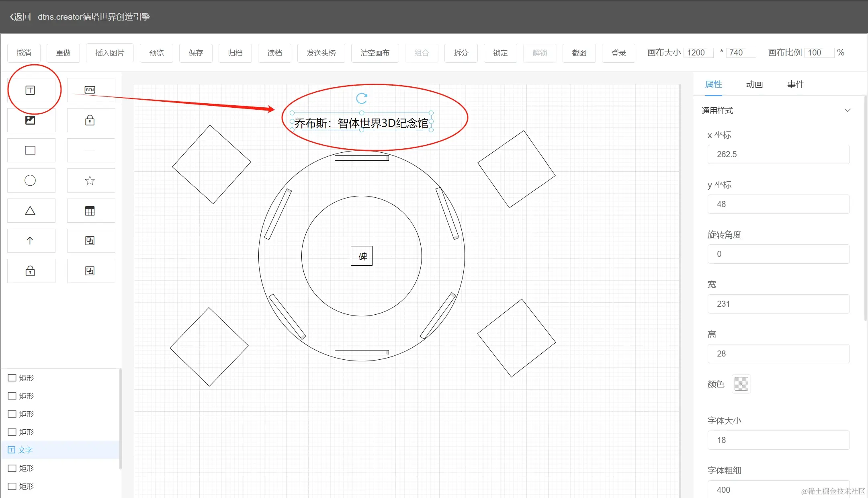Select the BTN button component tool
Image resolution: width=868 pixels, height=498 pixels.
tap(90, 90)
